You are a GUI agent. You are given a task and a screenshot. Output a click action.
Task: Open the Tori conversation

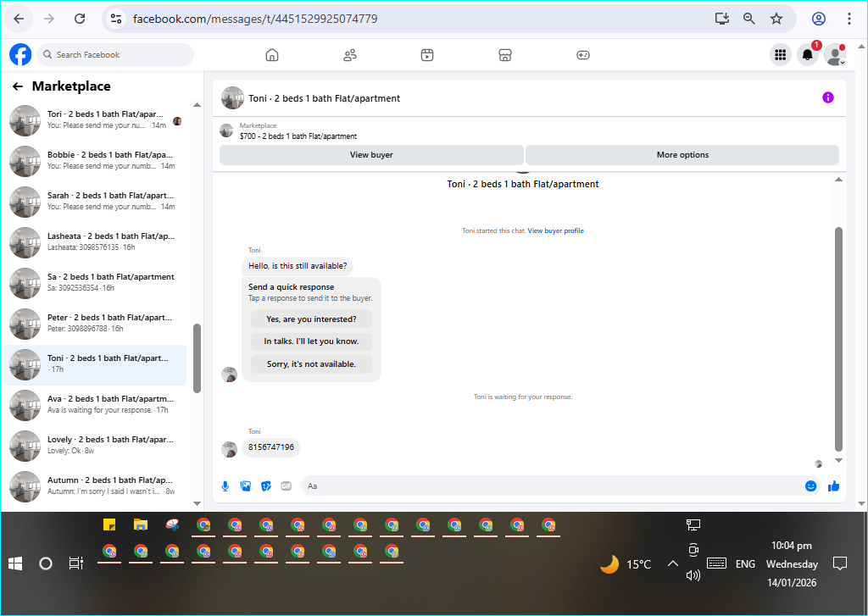[x=95, y=120]
